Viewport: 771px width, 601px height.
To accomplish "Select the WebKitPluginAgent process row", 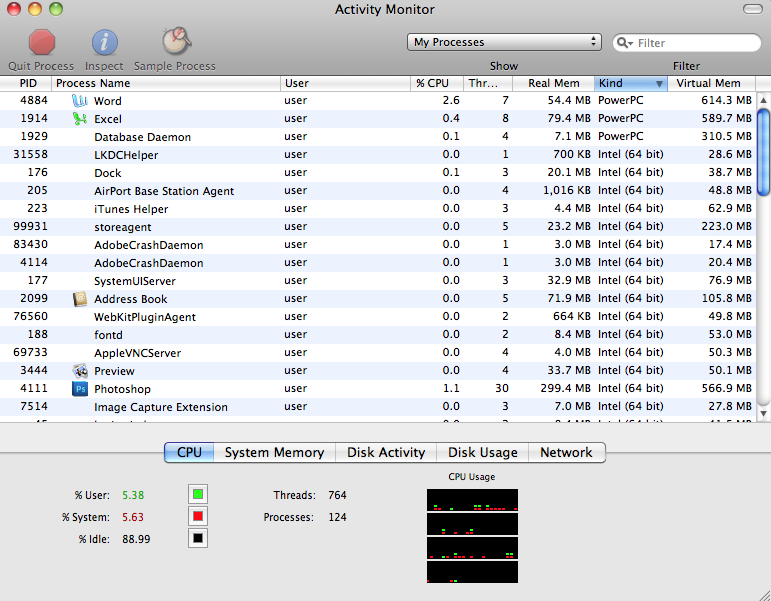I will click(x=378, y=317).
